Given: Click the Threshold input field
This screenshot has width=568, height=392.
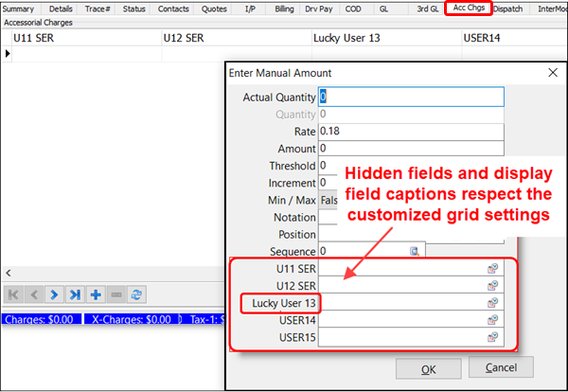Looking at the screenshot, I should tap(328, 166).
